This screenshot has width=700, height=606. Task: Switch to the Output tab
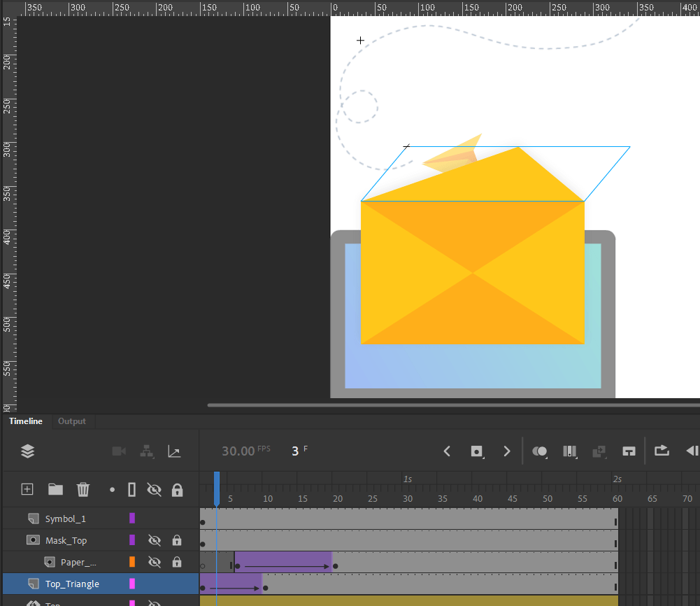coord(72,421)
